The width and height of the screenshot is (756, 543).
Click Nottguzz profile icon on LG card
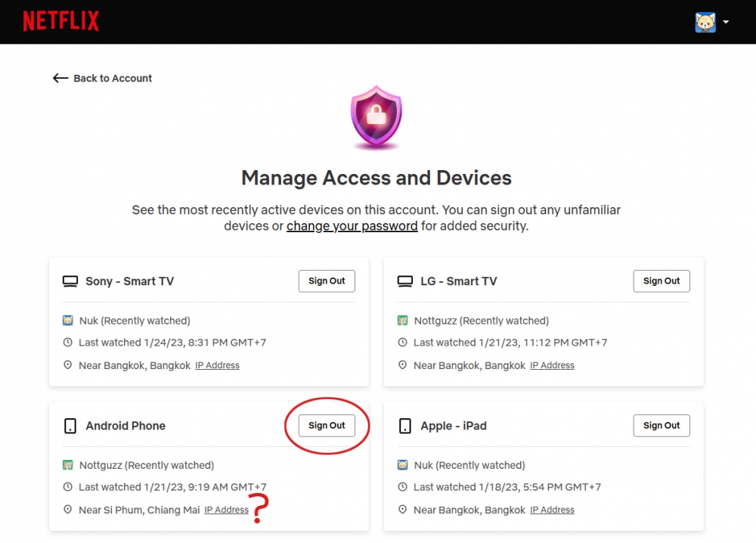click(x=403, y=321)
